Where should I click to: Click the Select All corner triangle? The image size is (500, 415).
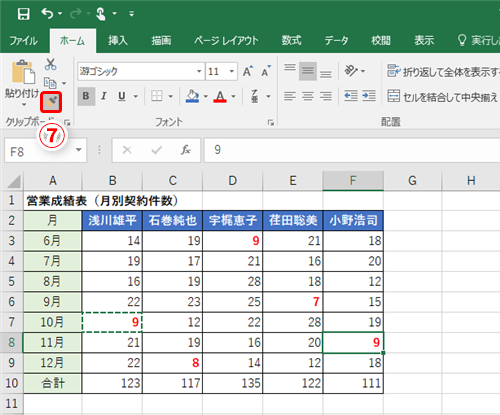[x=14, y=181]
